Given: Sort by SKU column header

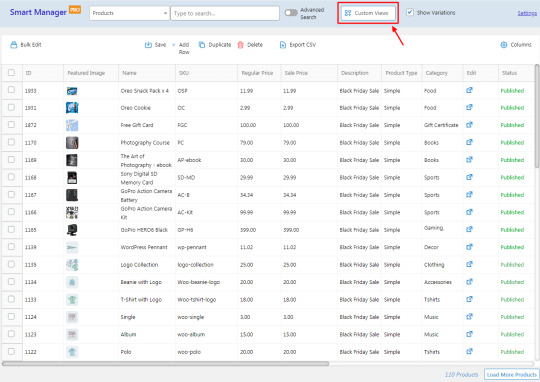Looking at the screenshot, I should [206, 73].
